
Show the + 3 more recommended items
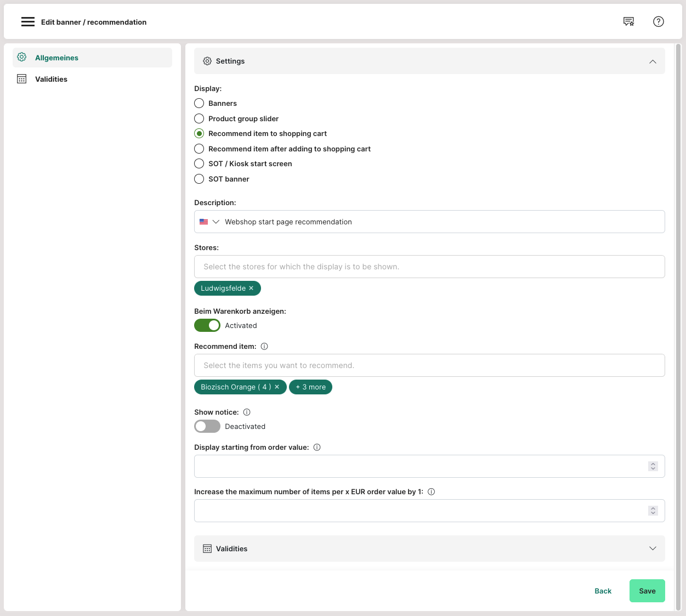click(x=310, y=387)
